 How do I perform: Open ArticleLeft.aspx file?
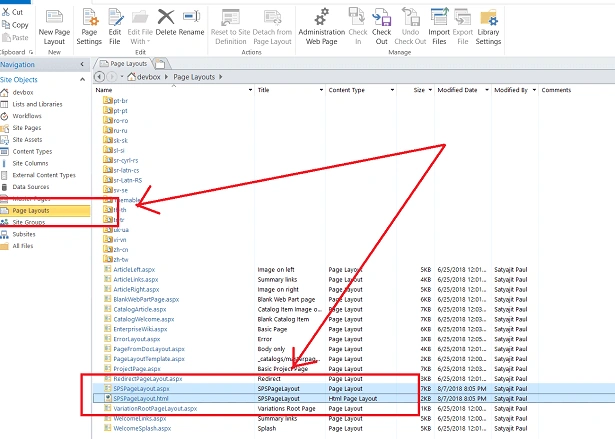coord(134,270)
